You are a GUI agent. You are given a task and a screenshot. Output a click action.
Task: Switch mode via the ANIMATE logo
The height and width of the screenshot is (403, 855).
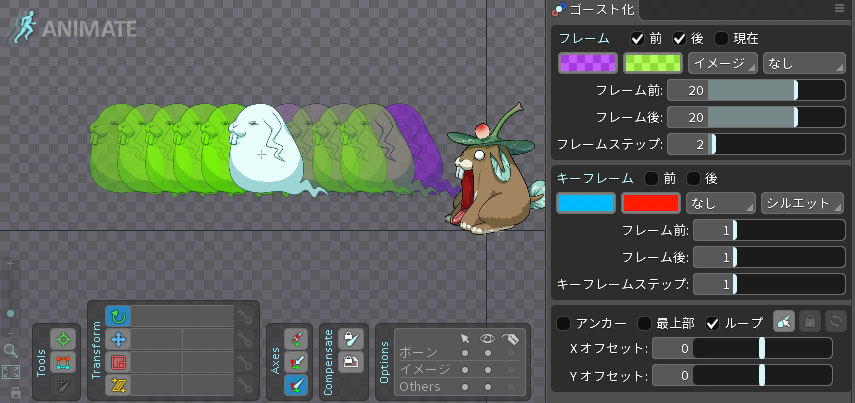(72, 28)
